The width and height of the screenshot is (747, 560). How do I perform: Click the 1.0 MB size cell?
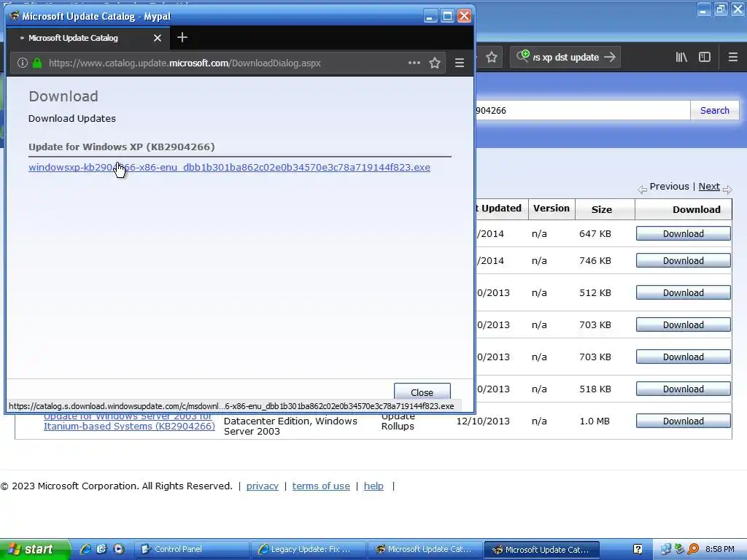click(595, 421)
